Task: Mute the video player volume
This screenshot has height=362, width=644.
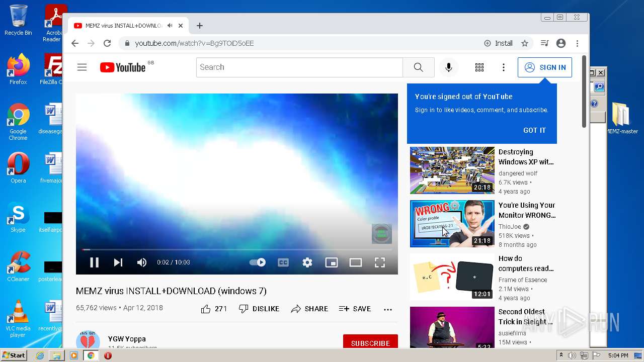Action: [142, 262]
